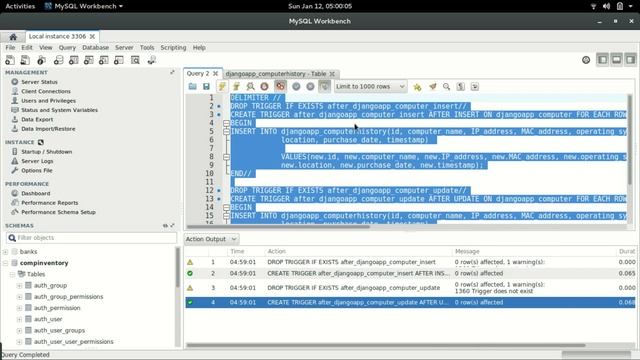Click the schema tree vertical scrollbar
This screenshot has height=360, width=640.
178,267
